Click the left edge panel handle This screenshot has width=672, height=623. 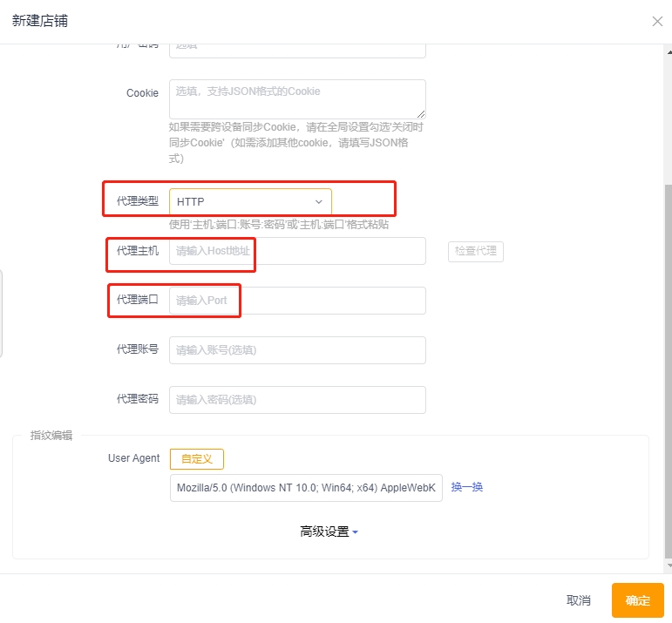point(2,314)
